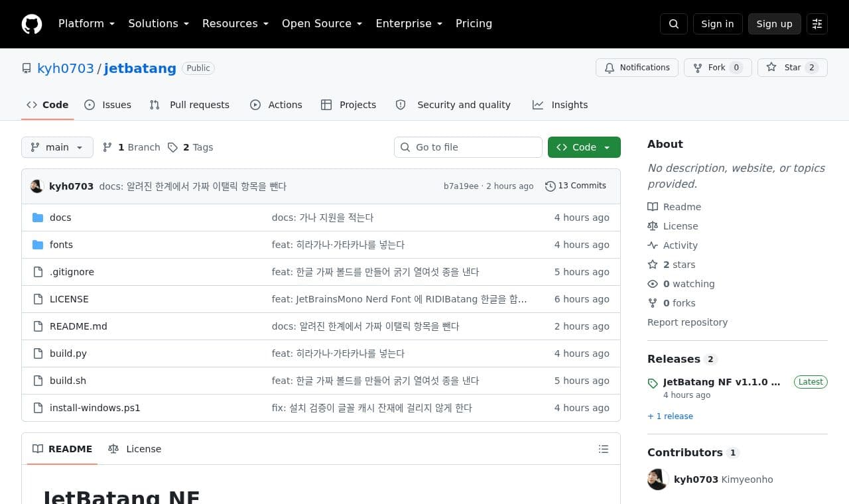Open the Enterprise menu

(x=409, y=24)
